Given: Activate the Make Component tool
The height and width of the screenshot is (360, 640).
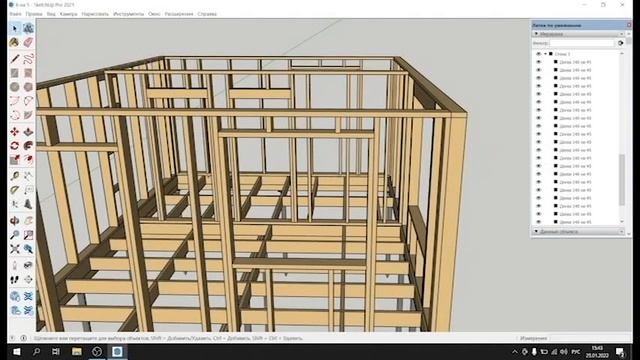Looking at the screenshot, I should pyautogui.click(x=28, y=28).
